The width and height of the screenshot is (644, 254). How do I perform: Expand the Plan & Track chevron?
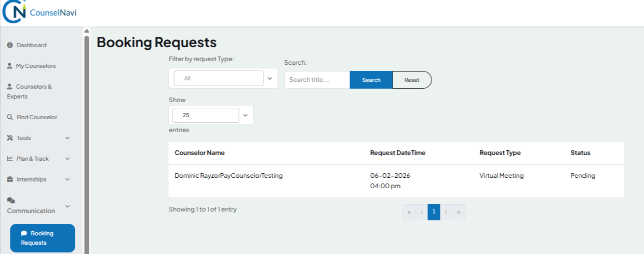[x=68, y=159]
